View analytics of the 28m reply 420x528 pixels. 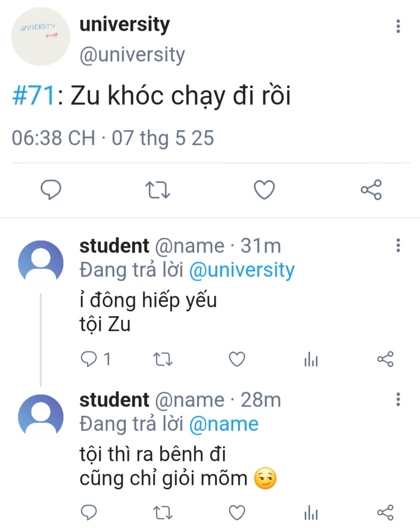[x=311, y=513]
